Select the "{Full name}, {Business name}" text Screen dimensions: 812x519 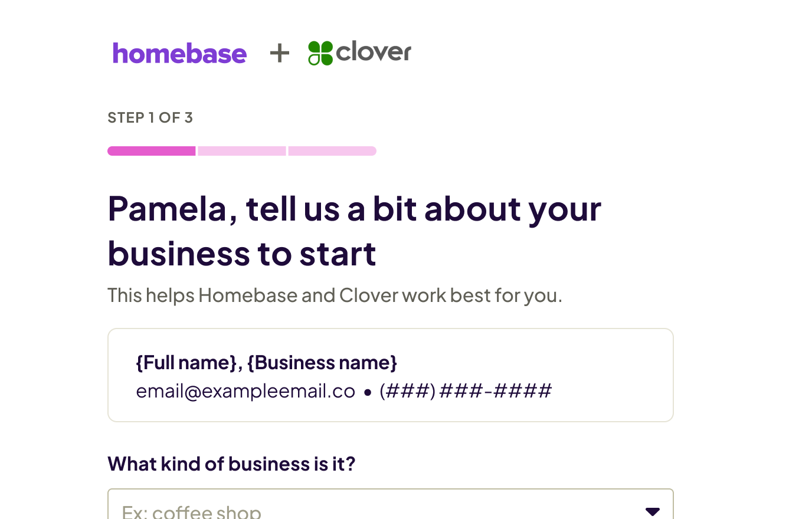tap(266, 362)
